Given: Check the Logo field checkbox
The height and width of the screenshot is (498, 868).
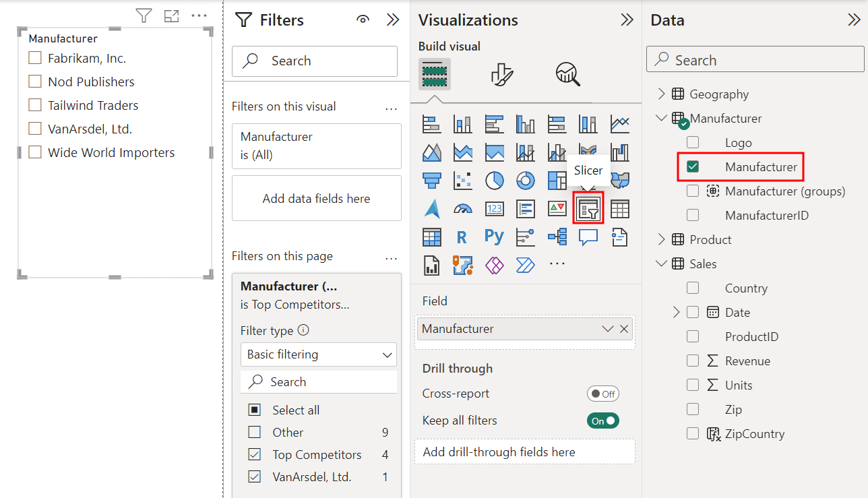Looking at the screenshot, I should click(693, 143).
